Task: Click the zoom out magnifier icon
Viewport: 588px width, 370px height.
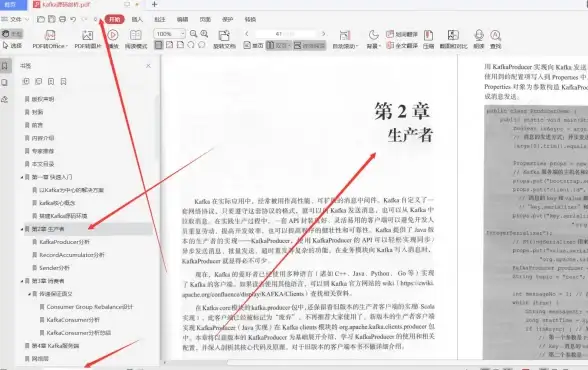Action: pos(194,34)
